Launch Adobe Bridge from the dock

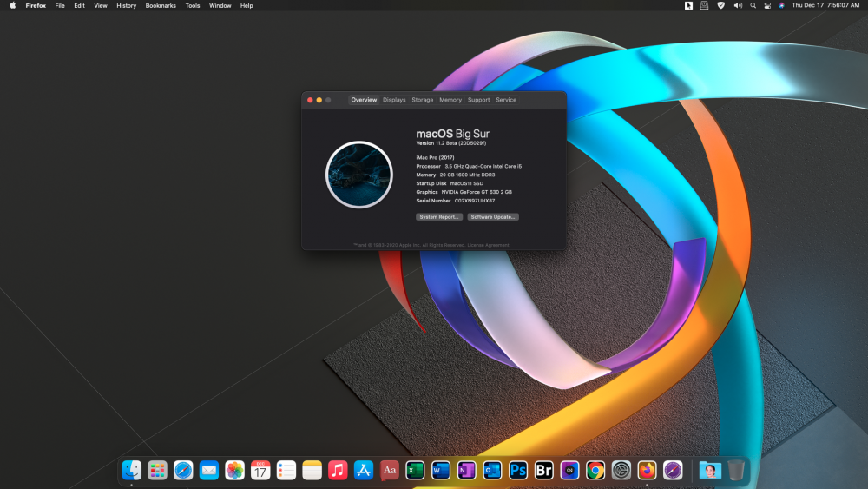(543, 470)
